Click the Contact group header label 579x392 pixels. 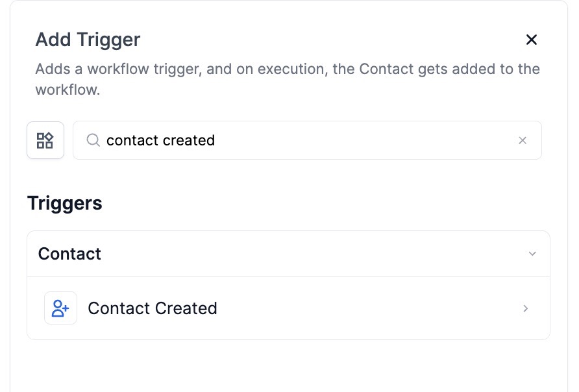point(69,254)
